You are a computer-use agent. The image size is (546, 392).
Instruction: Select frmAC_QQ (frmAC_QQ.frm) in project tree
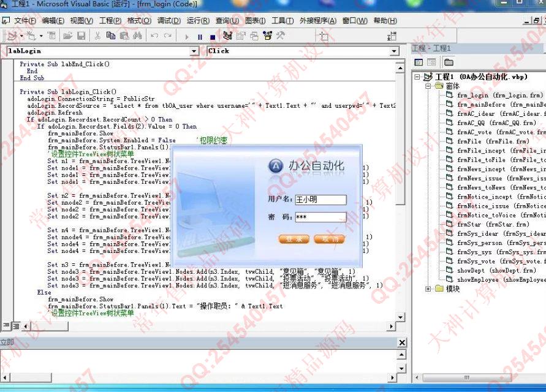pyautogui.click(x=496, y=123)
